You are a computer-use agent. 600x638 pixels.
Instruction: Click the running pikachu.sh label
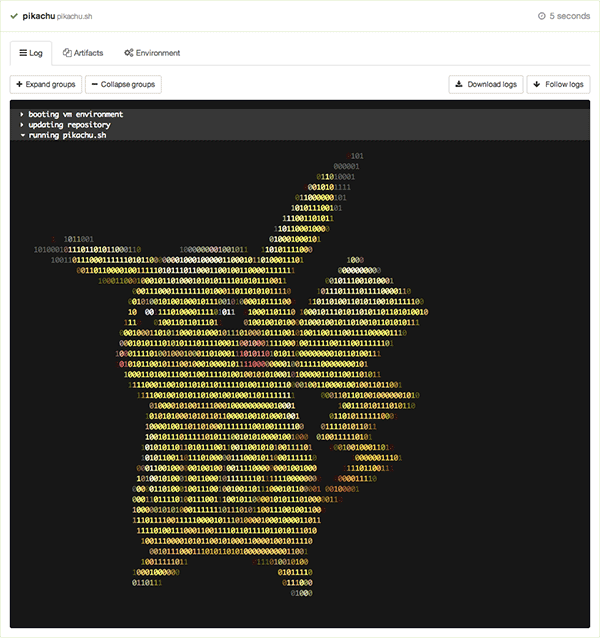[x=67, y=135]
